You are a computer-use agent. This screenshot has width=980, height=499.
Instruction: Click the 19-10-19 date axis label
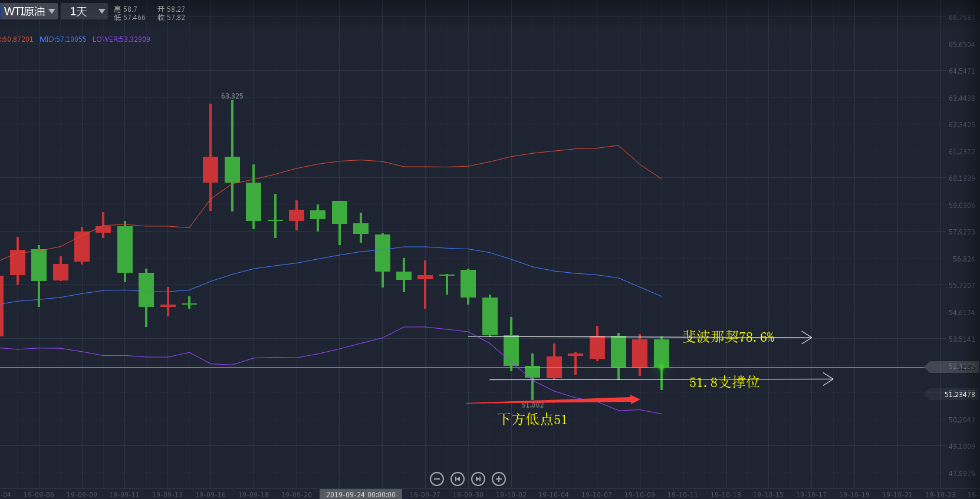point(854,495)
